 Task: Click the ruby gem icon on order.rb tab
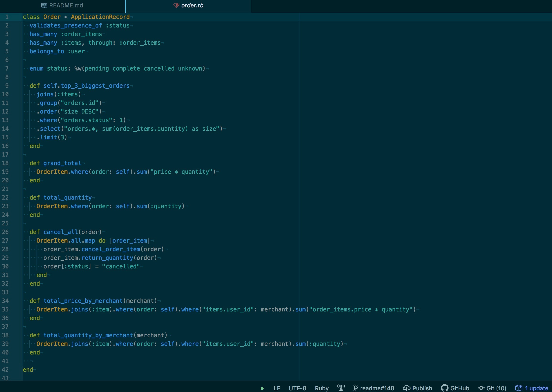tap(176, 5)
